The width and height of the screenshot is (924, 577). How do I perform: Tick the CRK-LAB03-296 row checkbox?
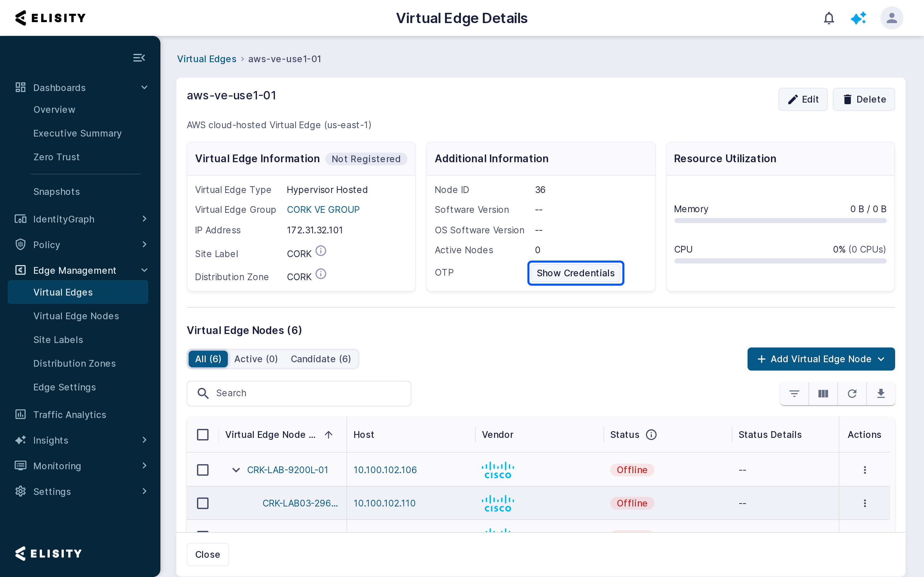pos(203,503)
